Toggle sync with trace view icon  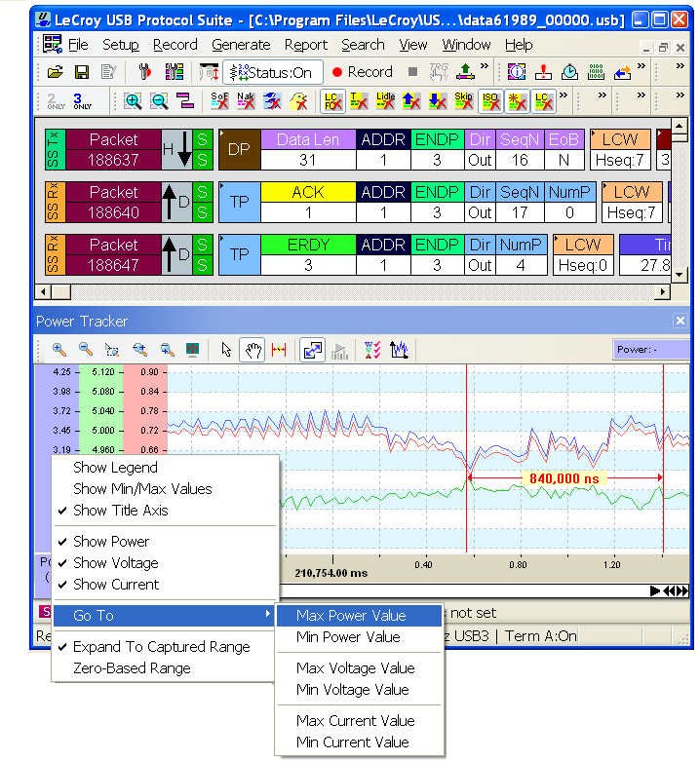[312, 350]
